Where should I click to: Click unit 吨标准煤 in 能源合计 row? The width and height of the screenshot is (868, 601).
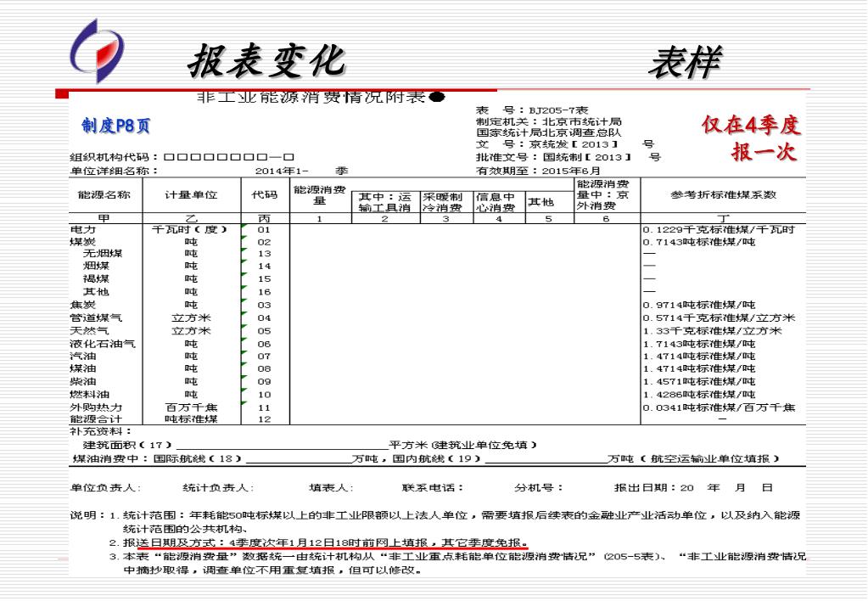point(192,419)
